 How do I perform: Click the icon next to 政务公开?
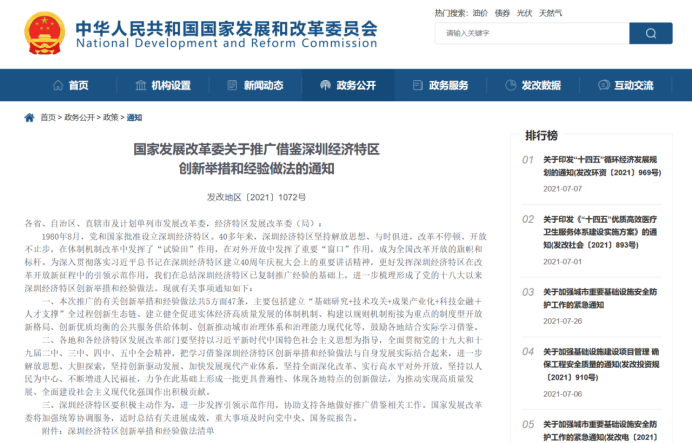point(322,86)
